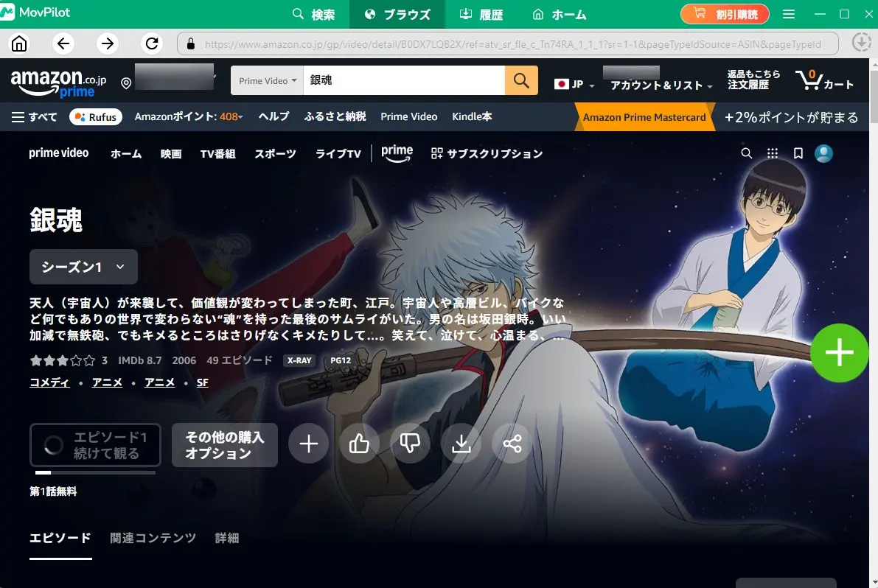
Task: Click the MovPilot logo icon
Action: coord(7,13)
